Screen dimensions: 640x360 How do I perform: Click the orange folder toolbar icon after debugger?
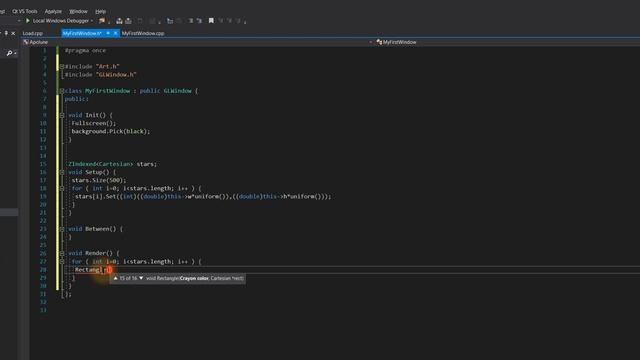pos(102,21)
